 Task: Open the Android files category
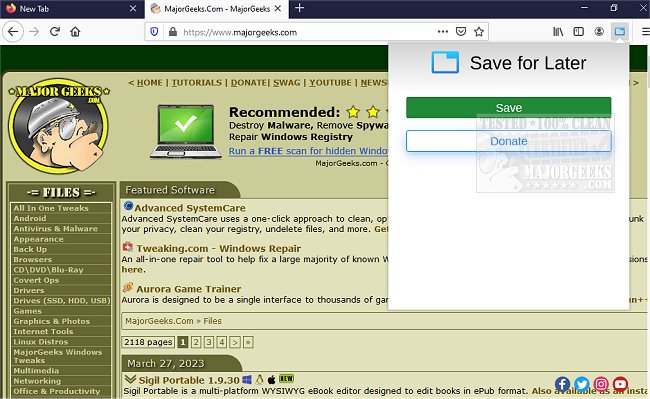[x=29, y=218]
